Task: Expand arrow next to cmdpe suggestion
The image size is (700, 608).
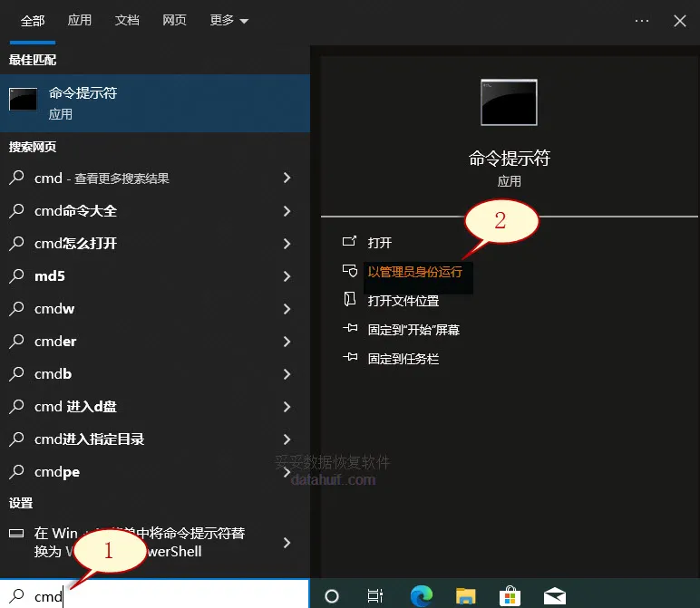Action: pyautogui.click(x=287, y=472)
